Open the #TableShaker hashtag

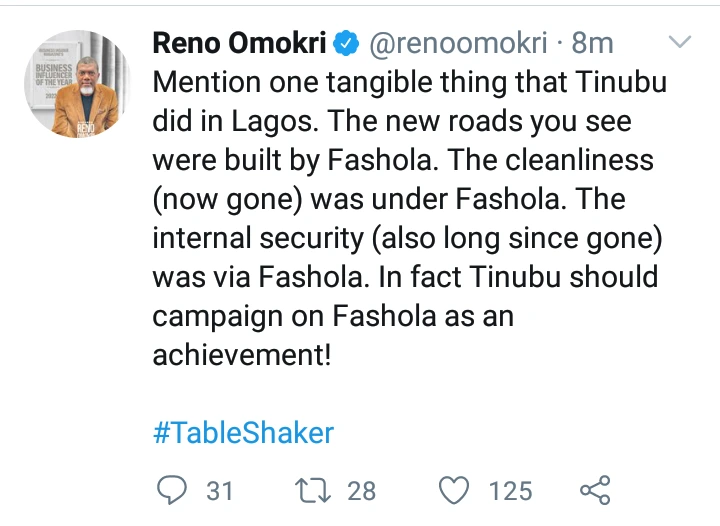click(243, 433)
